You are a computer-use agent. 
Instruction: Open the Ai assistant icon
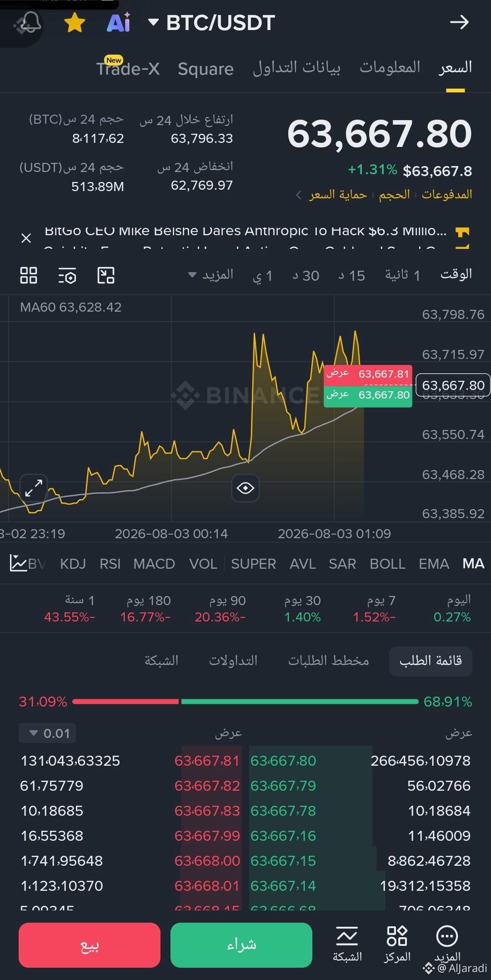(119, 22)
